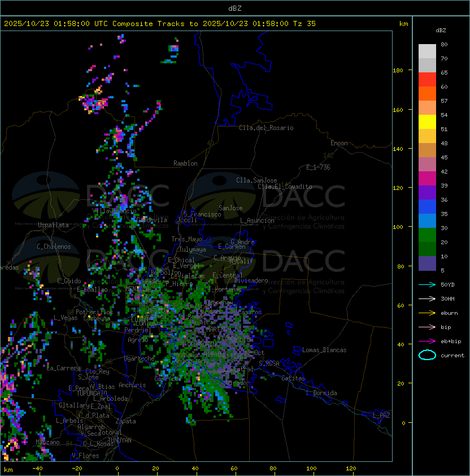Click the 'E_1-736' map label
Viewport: 470px width, 476px height.
click(x=318, y=167)
